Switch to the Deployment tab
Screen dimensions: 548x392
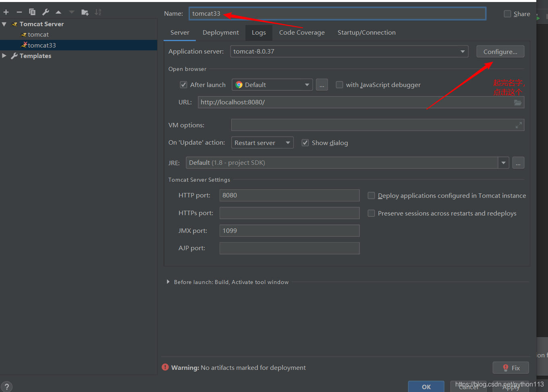click(221, 33)
